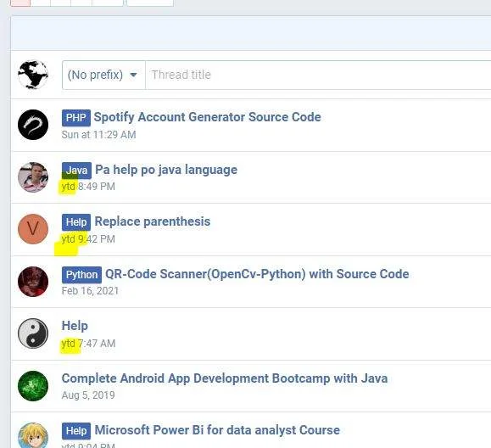Click the Help tag on Replace parenthesis
The image size is (491, 448).
(x=76, y=222)
